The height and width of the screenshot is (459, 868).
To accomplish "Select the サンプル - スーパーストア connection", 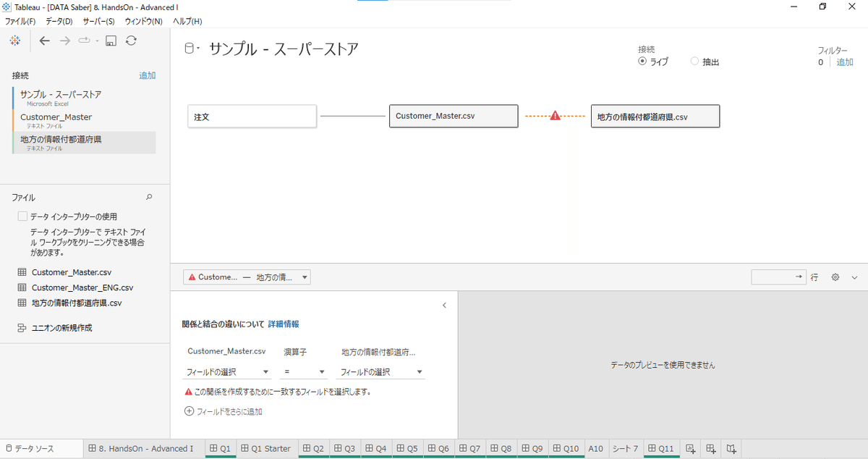I will pyautogui.click(x=84, y=98).
